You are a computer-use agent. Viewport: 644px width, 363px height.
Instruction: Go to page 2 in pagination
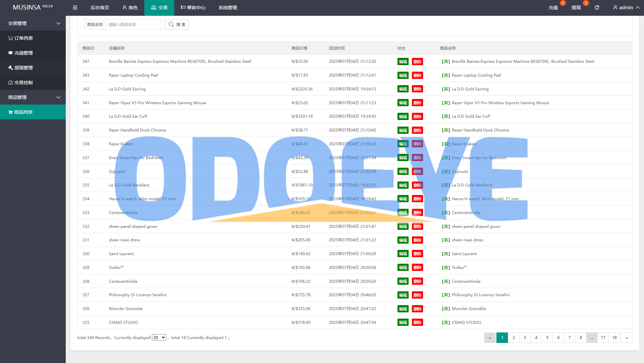513,338
